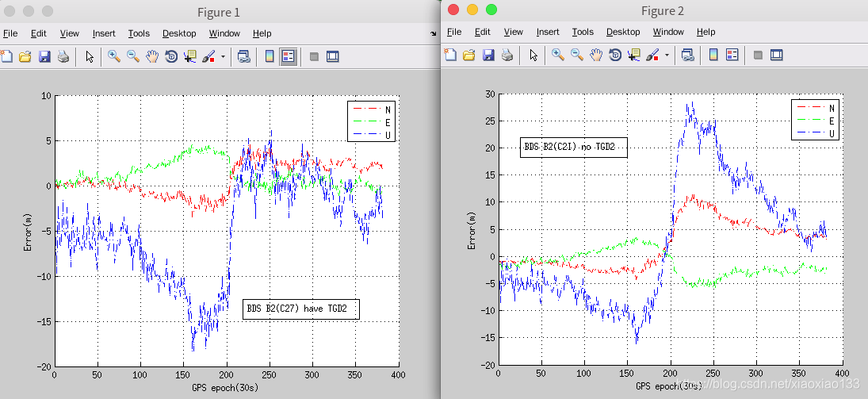Open brush color dropdown arrow in Figure 2
Image resolution: width=868 pixels, height=399 pixels.
[x=667, y=54]
